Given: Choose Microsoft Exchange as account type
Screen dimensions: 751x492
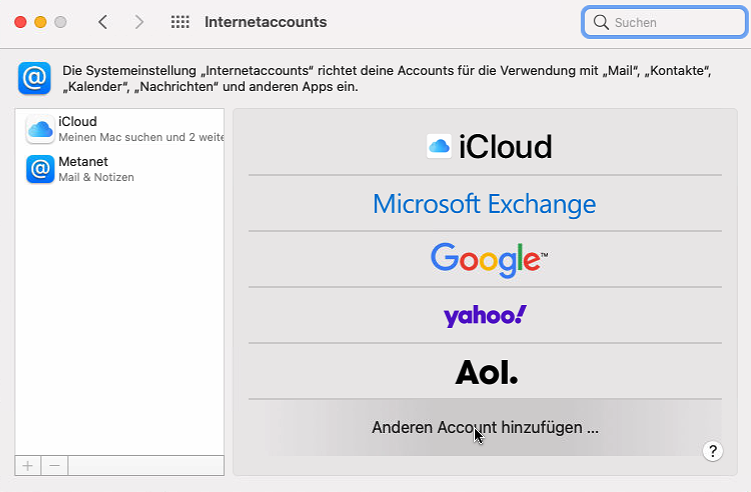Looking at the screenshot, I should [x=485, y=204].
